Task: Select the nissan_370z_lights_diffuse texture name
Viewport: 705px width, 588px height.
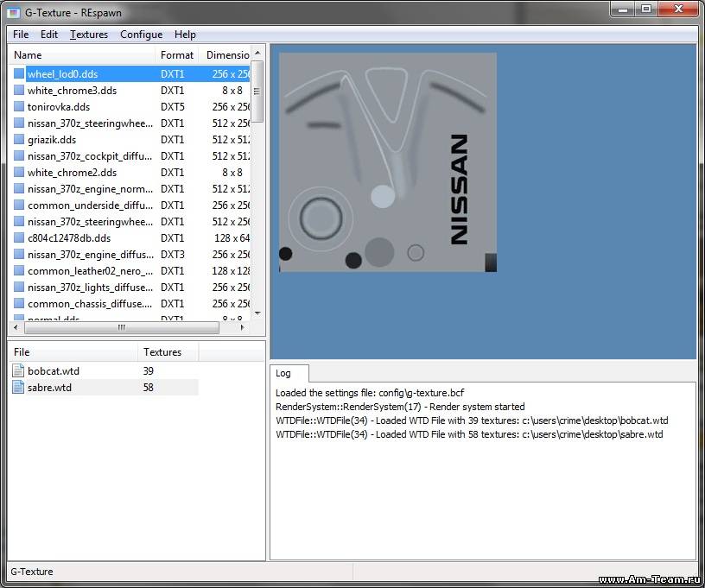Action: 90,287
